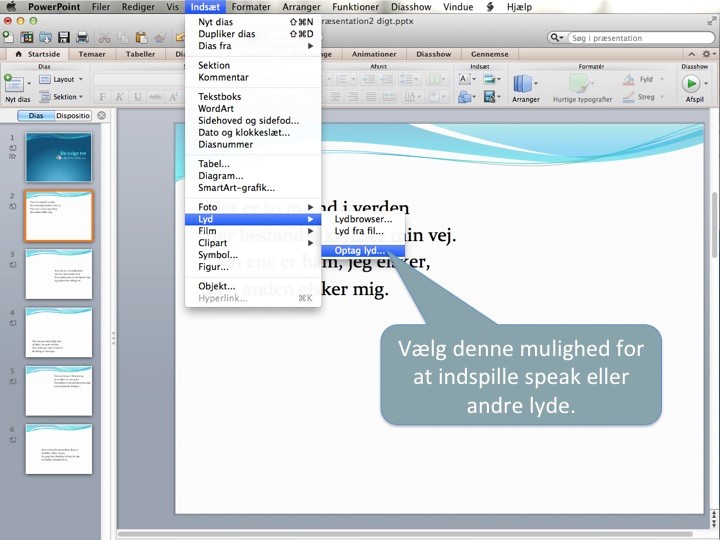Screen dimensions: 720x540
Task: Expand the Foto submenu
Action: tap(253, 207)
